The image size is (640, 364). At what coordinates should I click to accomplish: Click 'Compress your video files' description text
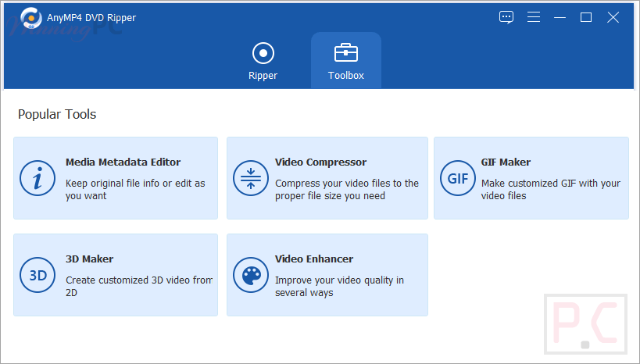pos(346,189)
